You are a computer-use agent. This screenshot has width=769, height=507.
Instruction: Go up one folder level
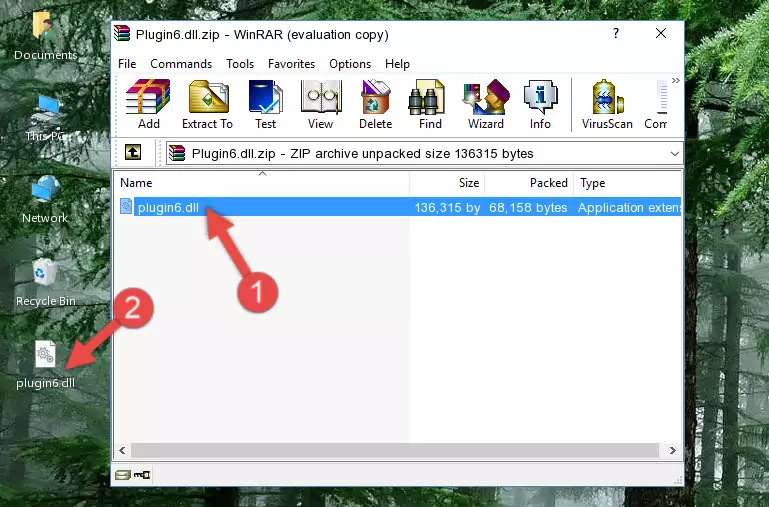pyautogui.click(x=133, y=152)
